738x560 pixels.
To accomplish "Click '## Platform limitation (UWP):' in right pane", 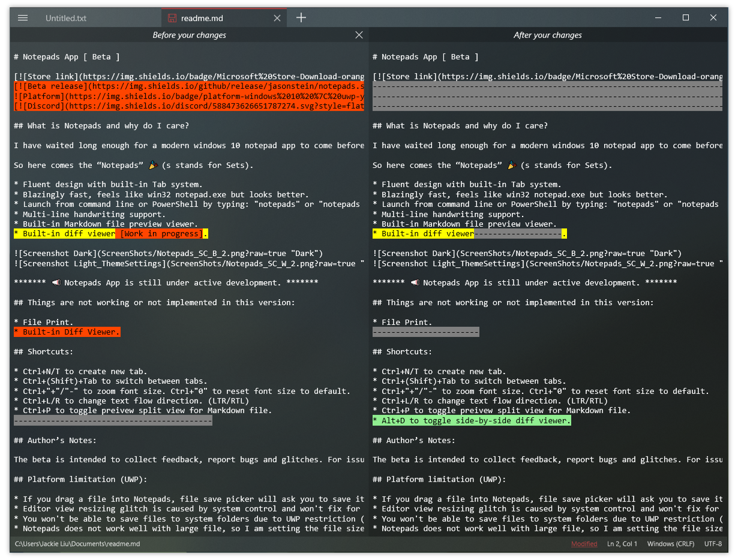I will click(440, 479).
